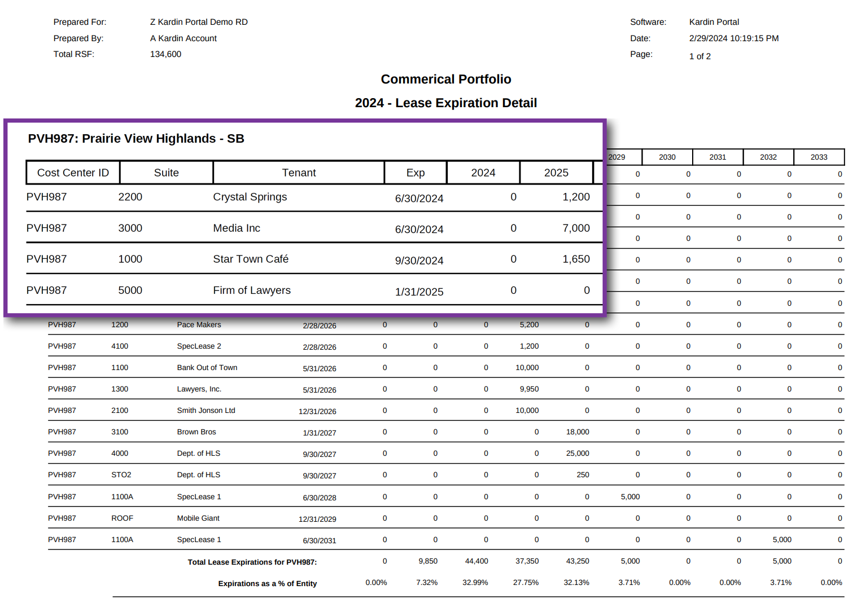The width and height of the screenshot is (857, 616).
Task: Select the 2024 column header
Action: point(483,173)
